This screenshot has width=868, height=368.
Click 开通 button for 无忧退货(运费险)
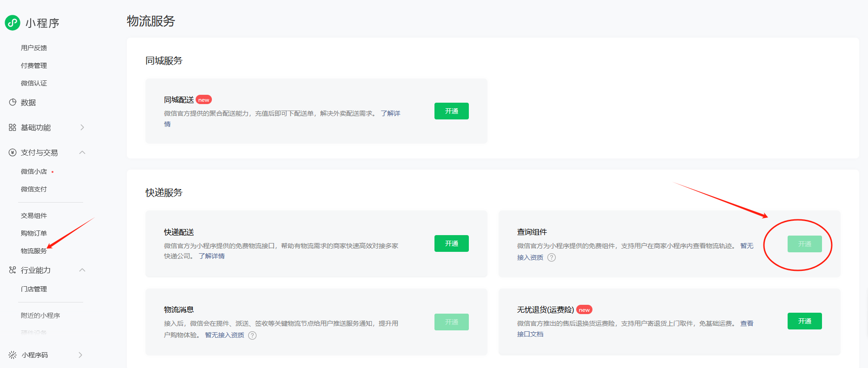coord(805,321)
